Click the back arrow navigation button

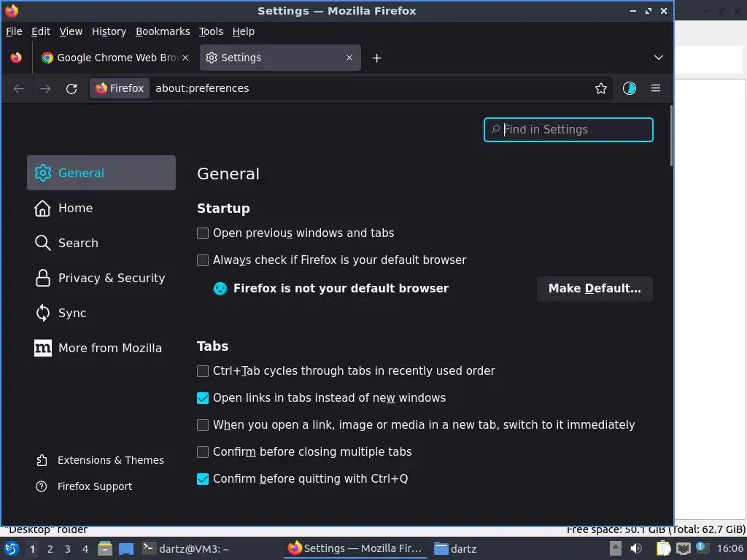coord(19,88)
